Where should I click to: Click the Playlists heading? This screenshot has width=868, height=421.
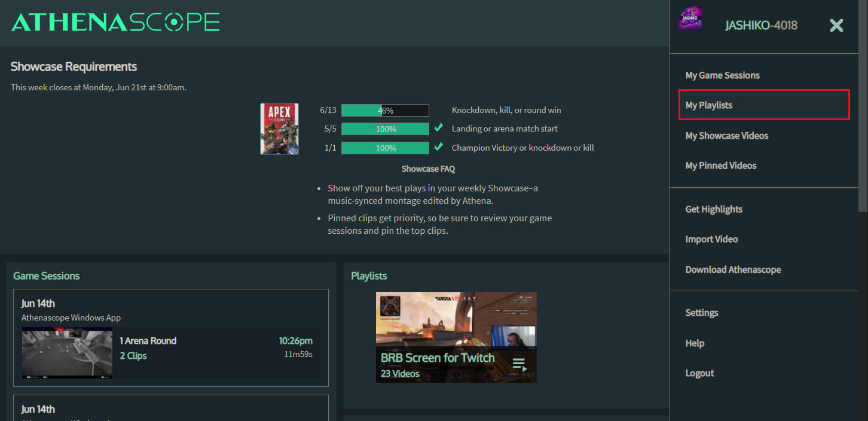(369, 276)
